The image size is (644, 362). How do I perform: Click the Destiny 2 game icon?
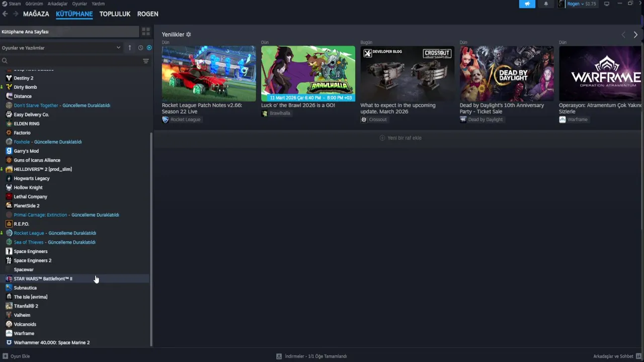click(x=9, y=78)
